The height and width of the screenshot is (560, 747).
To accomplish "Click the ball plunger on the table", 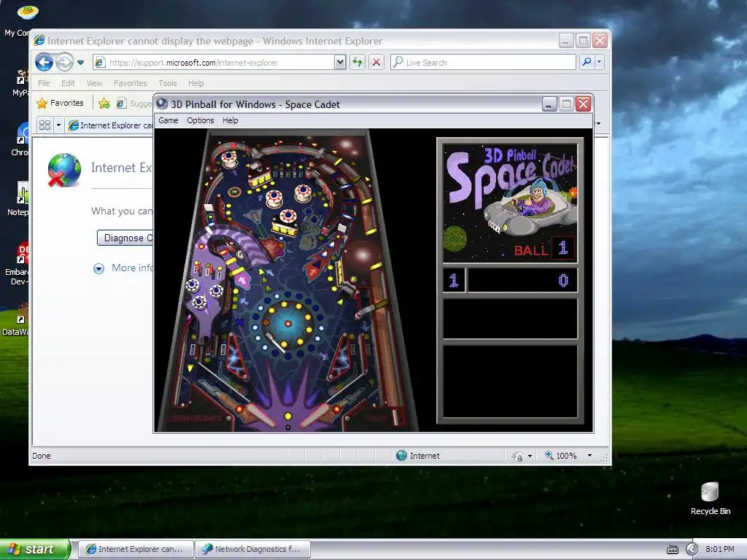I will pos(395,416).
